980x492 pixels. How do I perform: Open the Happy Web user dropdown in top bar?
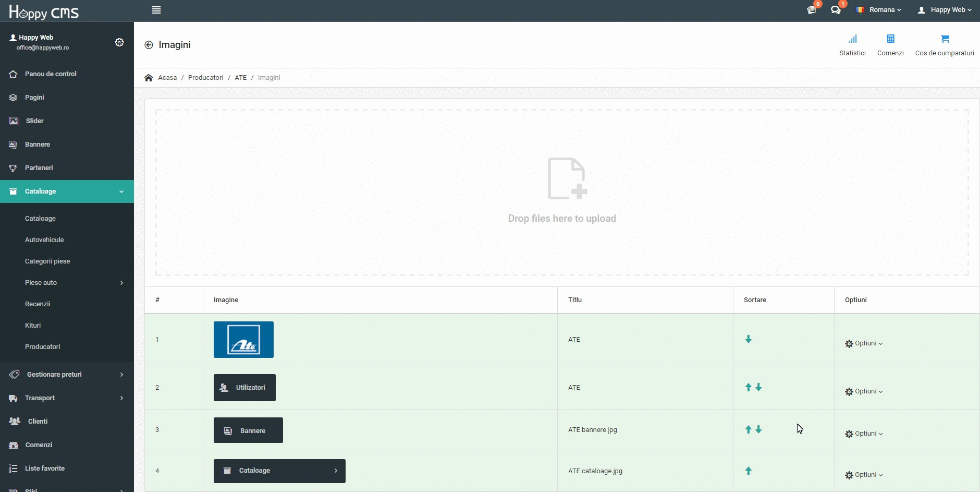(x=945, y=10)
